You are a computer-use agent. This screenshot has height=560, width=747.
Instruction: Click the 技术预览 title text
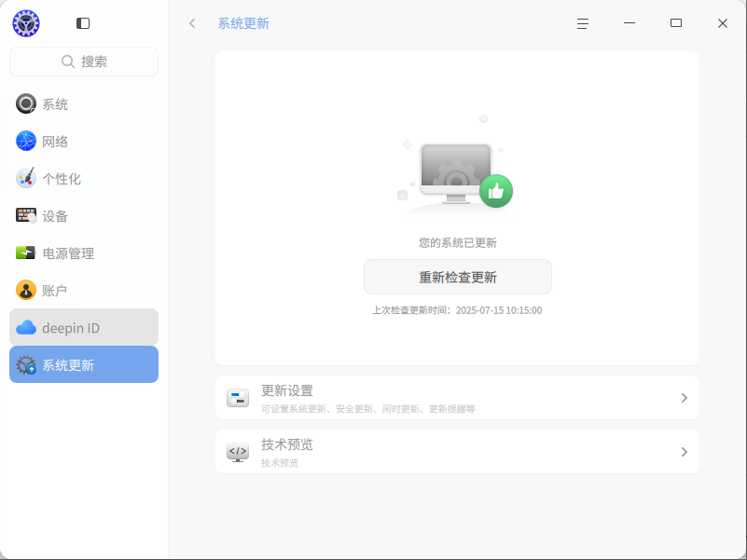click(x=287, y=444)
